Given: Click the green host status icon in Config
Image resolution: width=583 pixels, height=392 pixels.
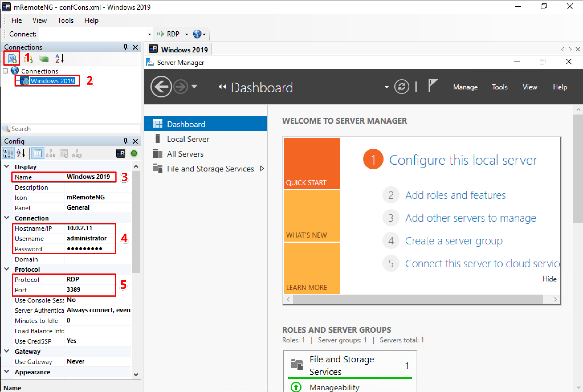Looking at the screenshot, I should pyautogui.click(x=134, y=154).
